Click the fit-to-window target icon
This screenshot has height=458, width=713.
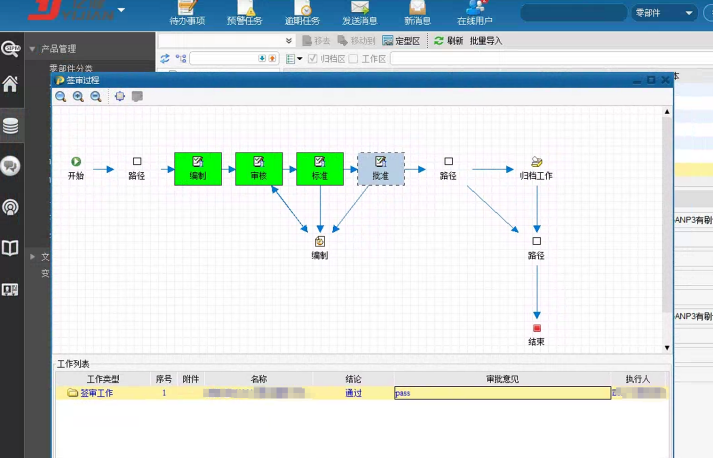[x=120, y=96]
